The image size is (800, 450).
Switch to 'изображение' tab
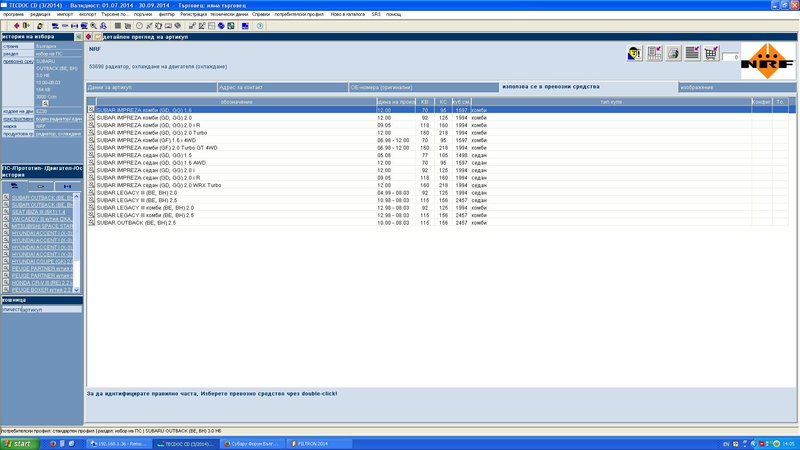point(737,87)
